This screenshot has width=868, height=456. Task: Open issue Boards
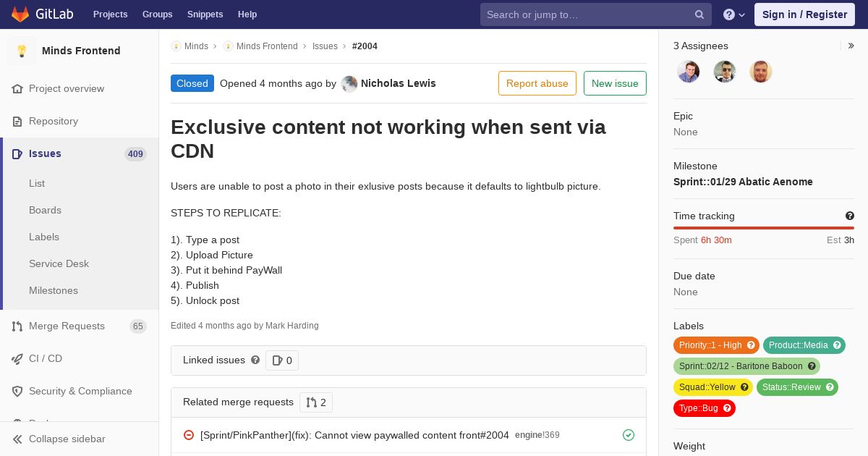tap(45, 210)
